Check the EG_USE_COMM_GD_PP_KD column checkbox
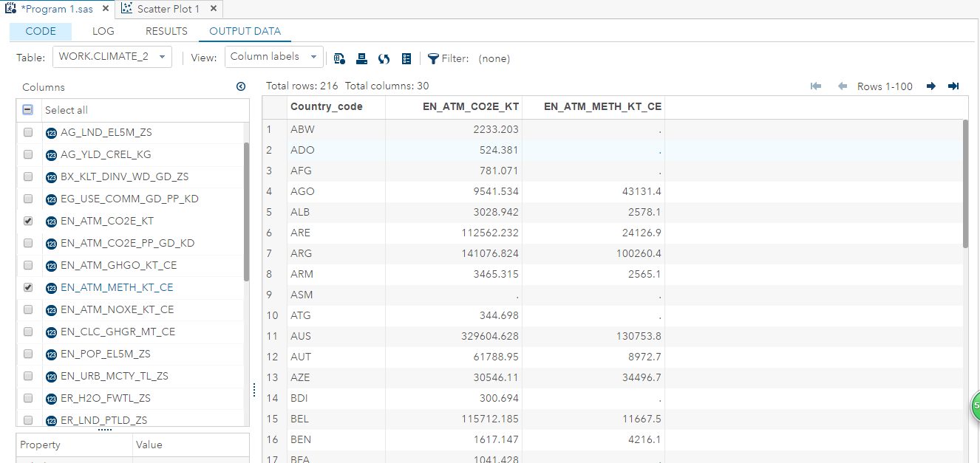This screenshot has height=463, width=980. coord(28,199)
